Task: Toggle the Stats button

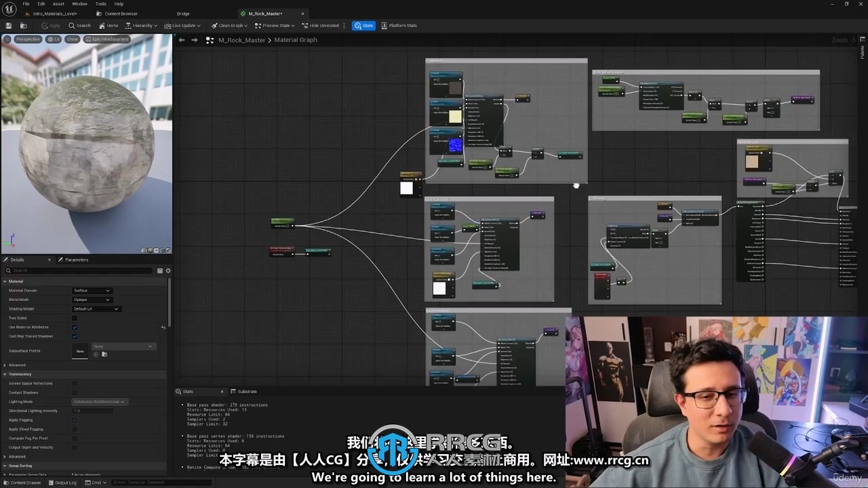Action: [x=364, y=26]
